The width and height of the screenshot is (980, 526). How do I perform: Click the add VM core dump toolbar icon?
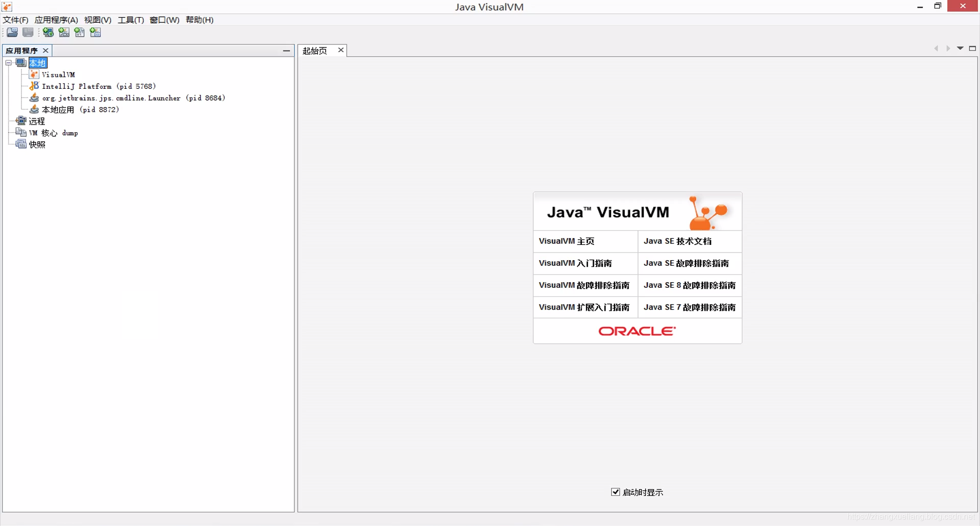coord(80,32)
